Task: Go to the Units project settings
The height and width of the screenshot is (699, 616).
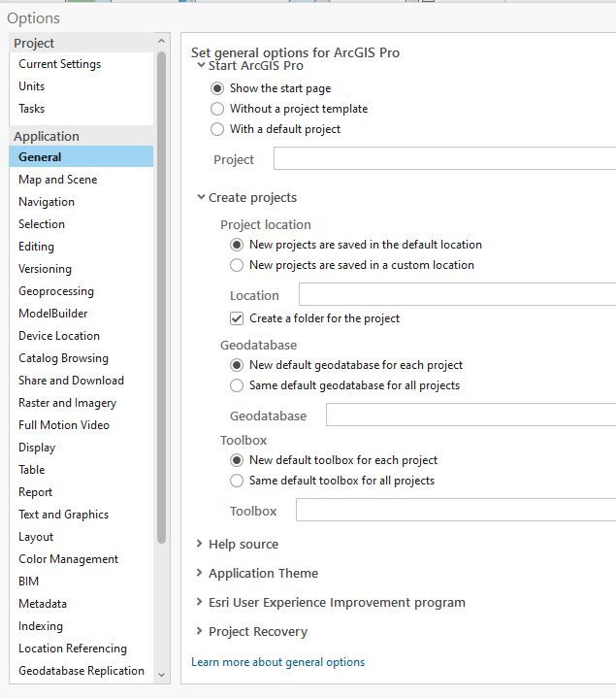Action: (x=32, y=86)
